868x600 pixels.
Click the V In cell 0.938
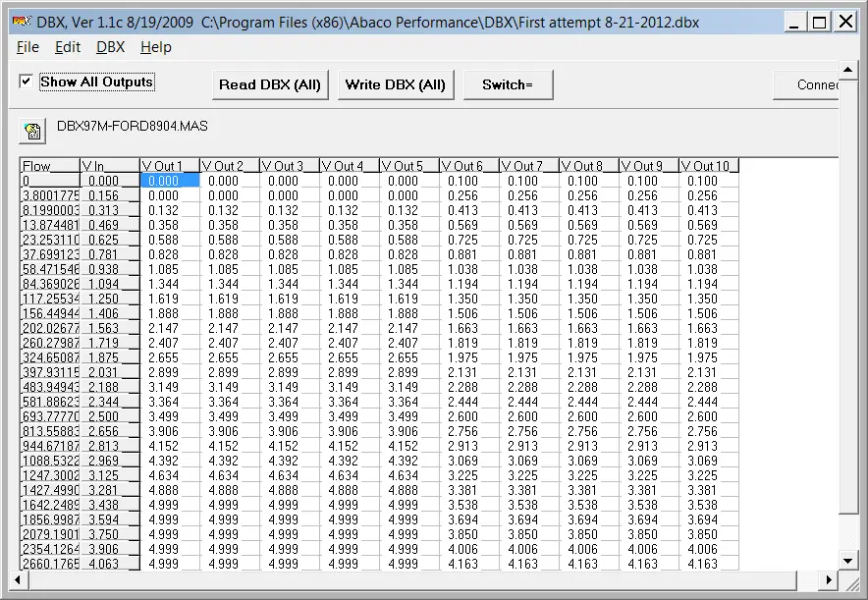click(110, 269)
